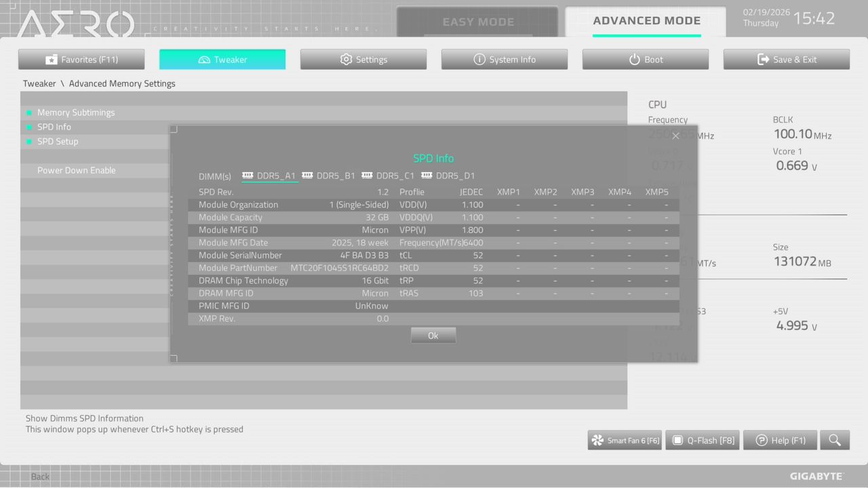Click the search magnifier icon

pos(835,440)
